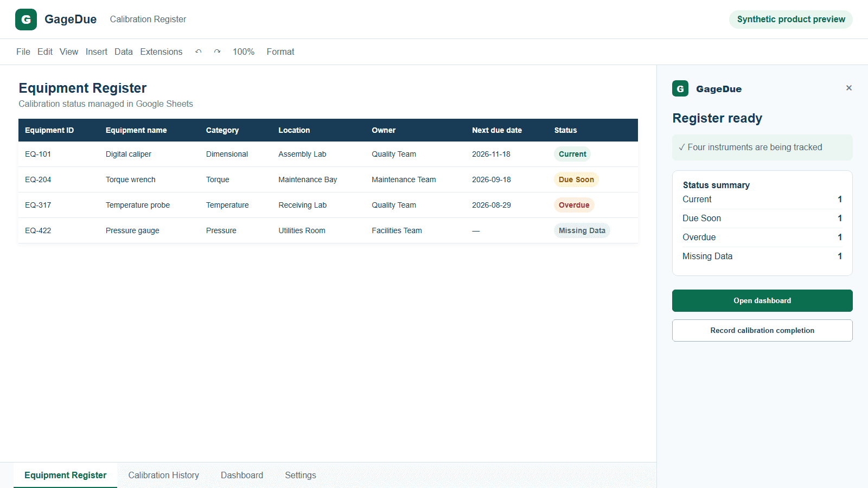Viewport: 868px width, 488px height.
Task: Close the GageDue side panel
Action: 849,88
